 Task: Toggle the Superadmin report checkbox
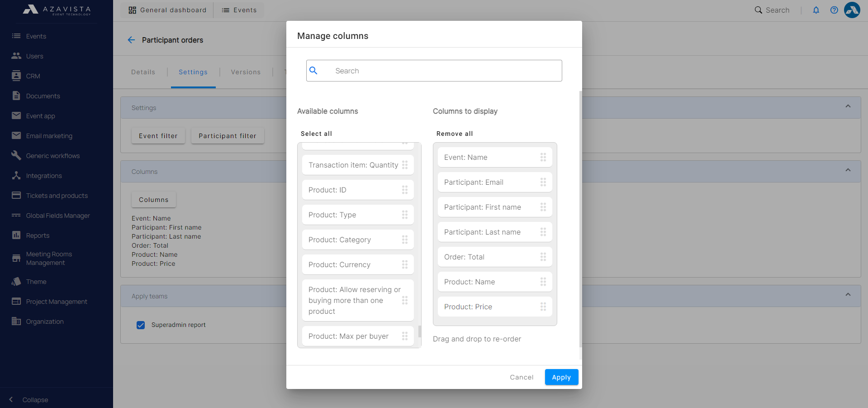click(x=141, y=325)
